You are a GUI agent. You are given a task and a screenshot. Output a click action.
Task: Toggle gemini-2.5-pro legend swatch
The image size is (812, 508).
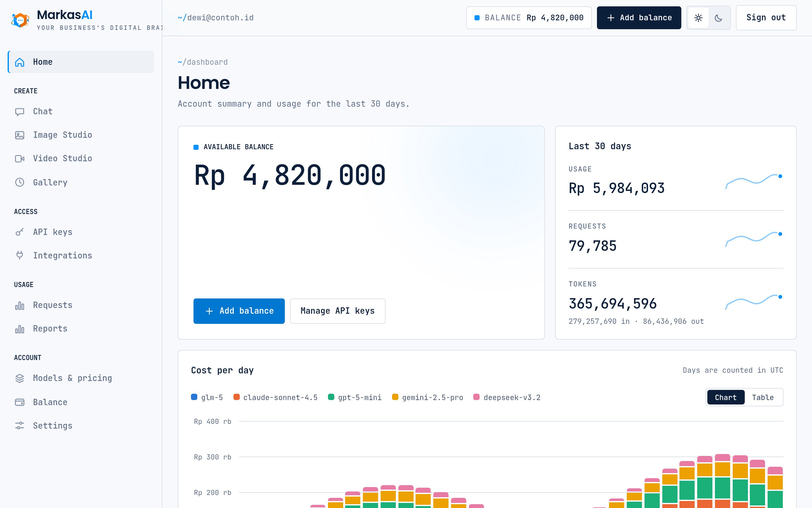pyautogui.click(x=395, y=397)
